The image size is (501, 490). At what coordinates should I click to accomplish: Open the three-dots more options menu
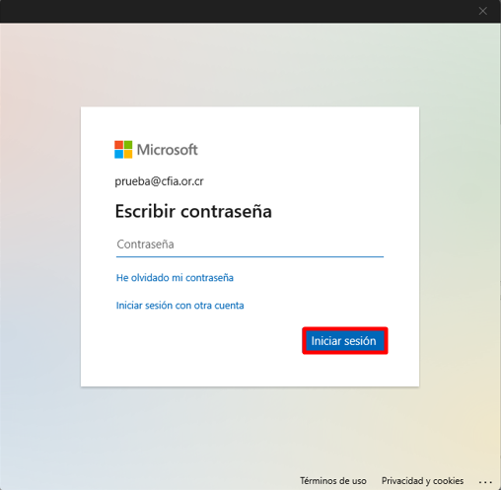pyautogui.click(x=485, y=481)
